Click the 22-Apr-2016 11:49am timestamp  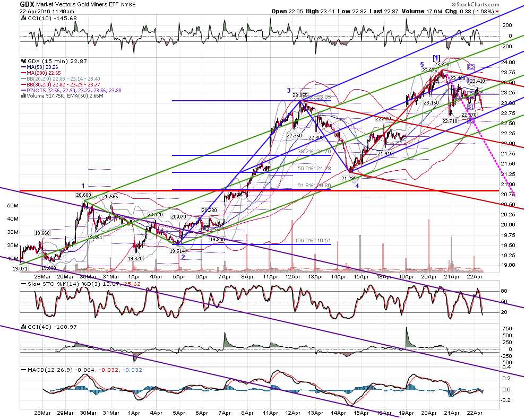(x=47, y=11)
